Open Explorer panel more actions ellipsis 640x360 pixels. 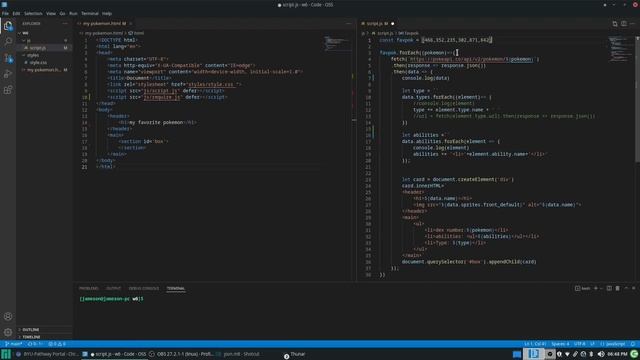(65, 24)
